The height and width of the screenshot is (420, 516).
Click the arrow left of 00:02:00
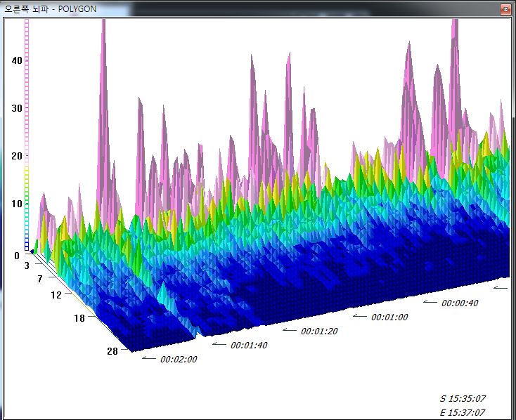click(148, 358)
